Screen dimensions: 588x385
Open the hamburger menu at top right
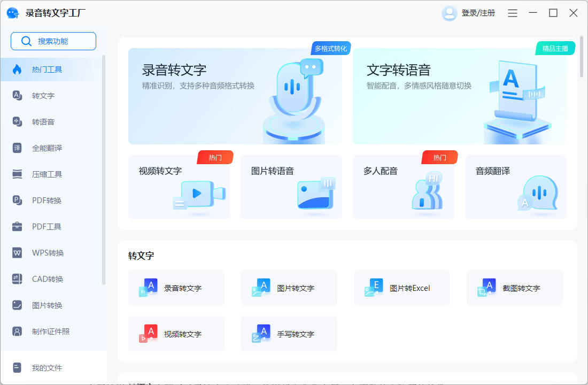(512, 12)
